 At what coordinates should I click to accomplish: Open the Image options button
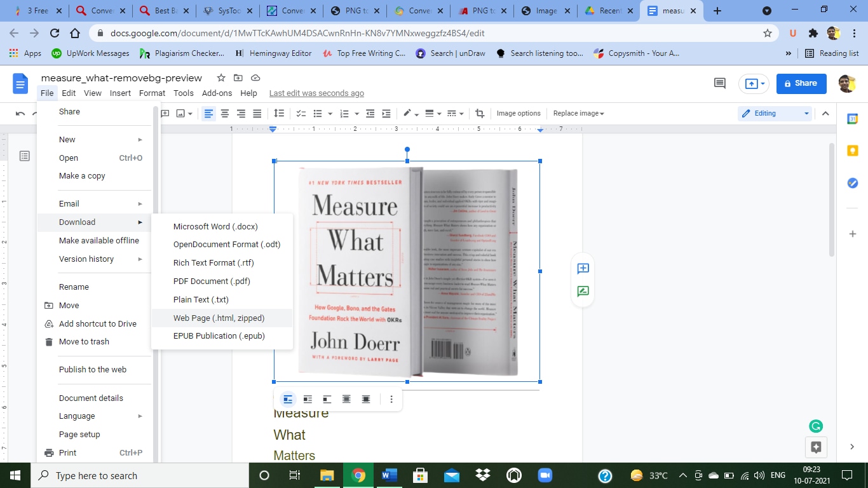click(x=519, y=114)
